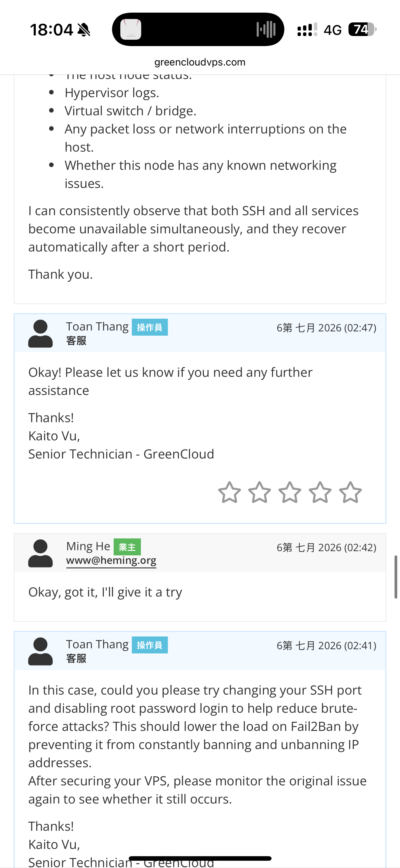
Task: Rate the reply with one star
Action: (x=229, y=492)
